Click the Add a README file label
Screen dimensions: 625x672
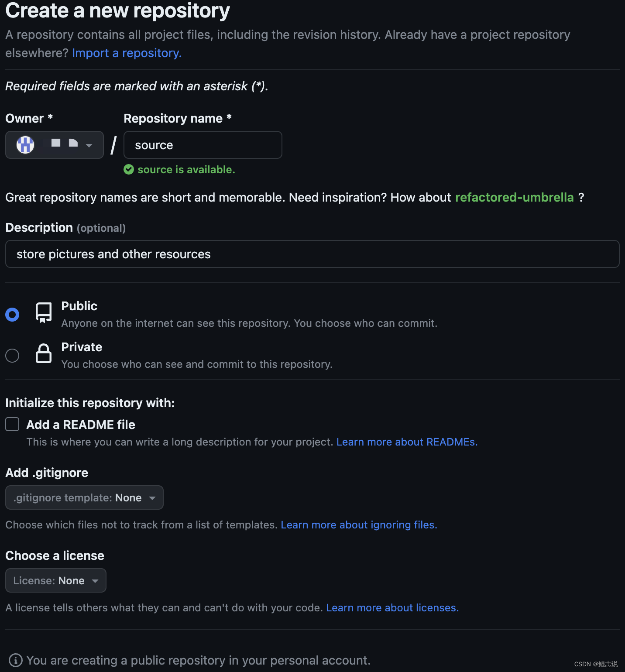coord(81,425)
